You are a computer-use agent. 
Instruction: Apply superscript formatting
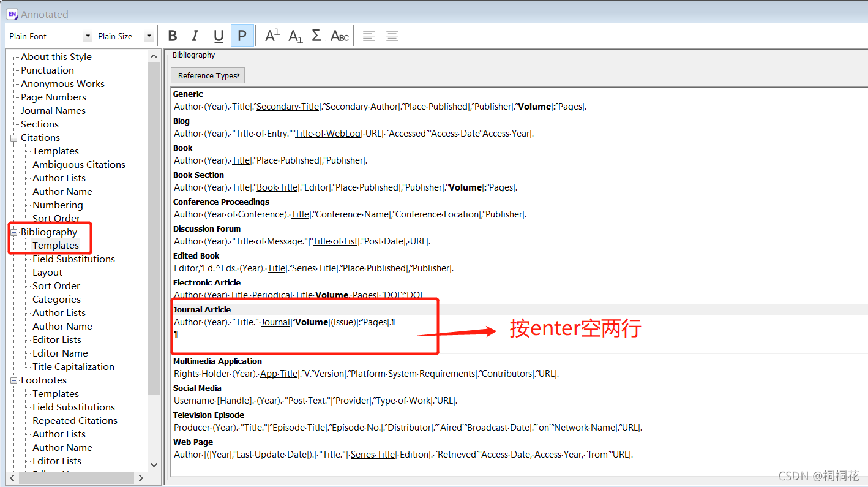pos(271,36)
